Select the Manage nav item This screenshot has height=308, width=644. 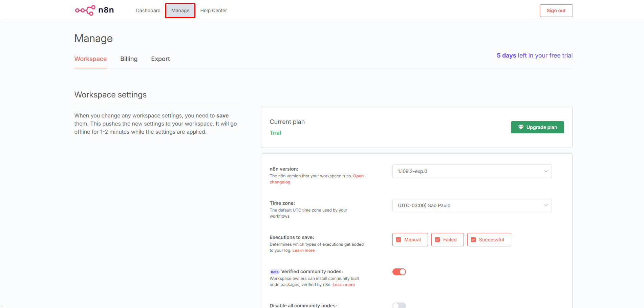(x=180, y=10)
